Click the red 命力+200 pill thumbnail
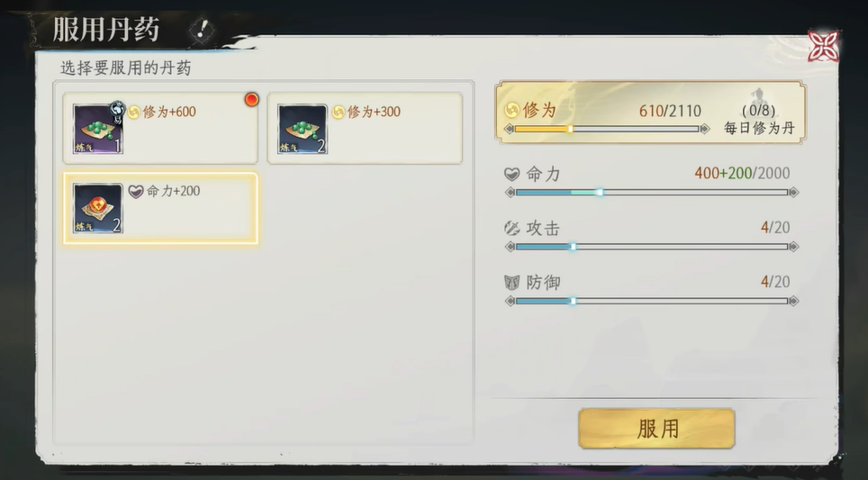Image resolution: width=868 pixels, height=480 pixels. click(98, 208)
